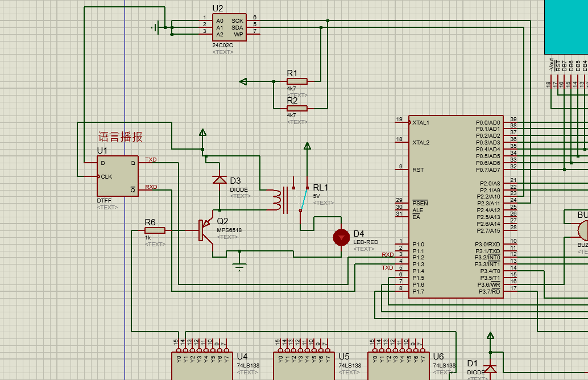Click the D input of U1
The height and width of the screenshot is (380, 588).
(x=103, y=163)
